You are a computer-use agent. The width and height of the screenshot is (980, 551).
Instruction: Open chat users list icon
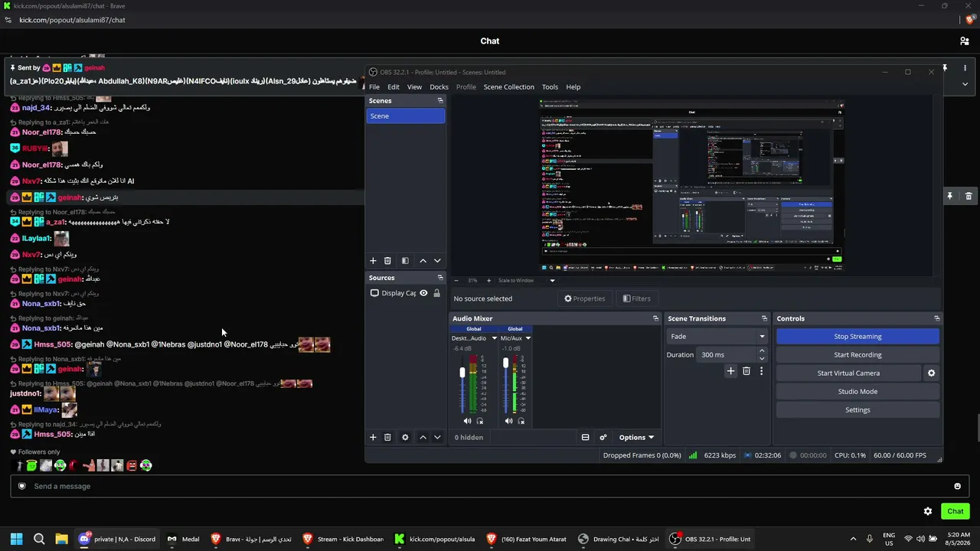coord(964,41)
